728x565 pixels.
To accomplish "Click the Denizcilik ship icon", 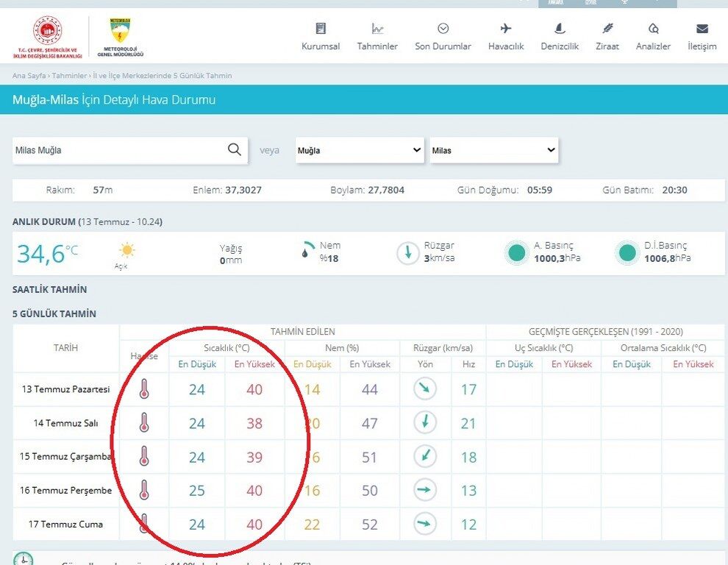I will click(560, 29).
